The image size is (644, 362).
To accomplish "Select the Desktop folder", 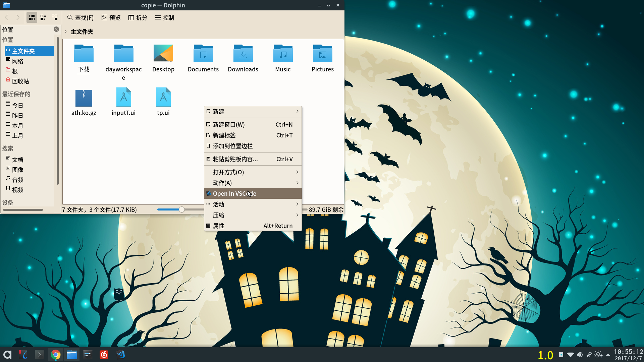I will point(163,54).
